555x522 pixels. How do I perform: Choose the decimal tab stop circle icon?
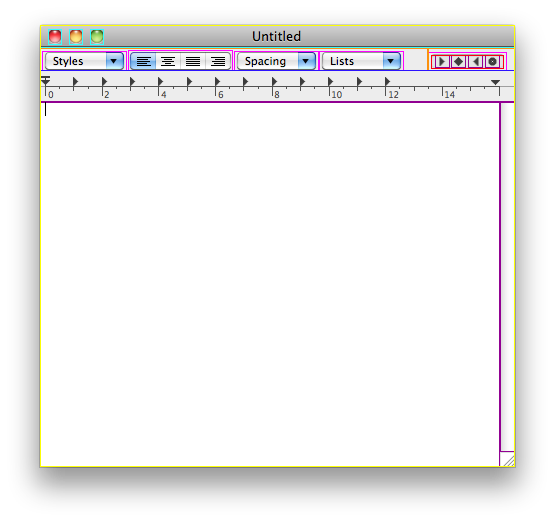point(493,62)
